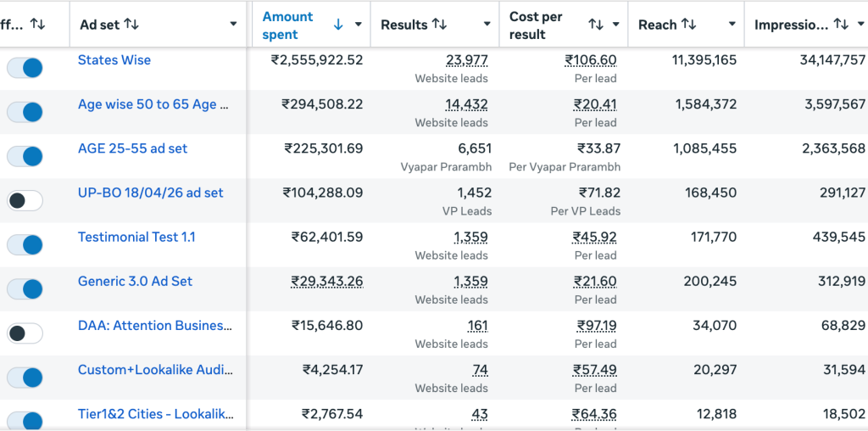This screenshot has height=431, width=868.
Task: Click the ₹106.60 cost per lead
Action: coord(591,60)
